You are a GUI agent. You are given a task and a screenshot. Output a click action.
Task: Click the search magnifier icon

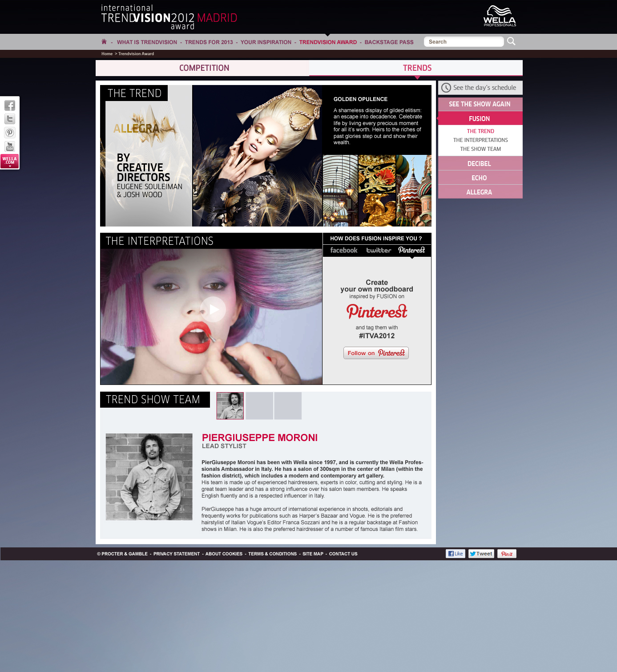click(511, 41)
